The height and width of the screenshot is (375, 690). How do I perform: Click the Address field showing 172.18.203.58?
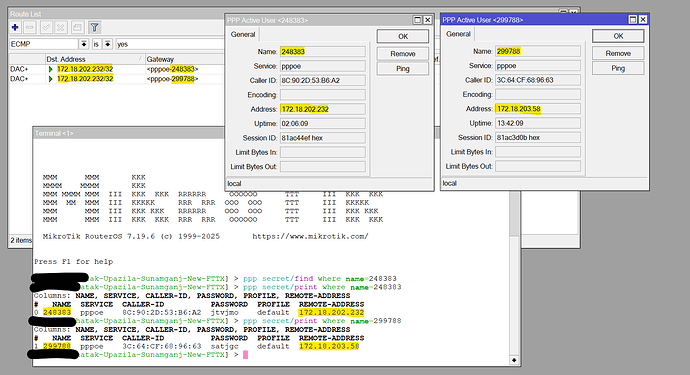(x=538, y=109)
